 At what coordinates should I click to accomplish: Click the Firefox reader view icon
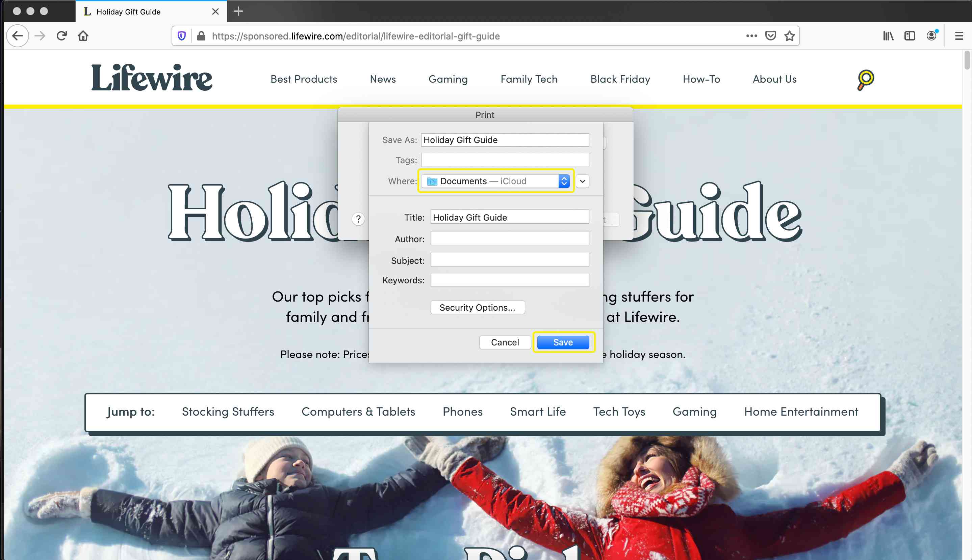tap(910, 36)
